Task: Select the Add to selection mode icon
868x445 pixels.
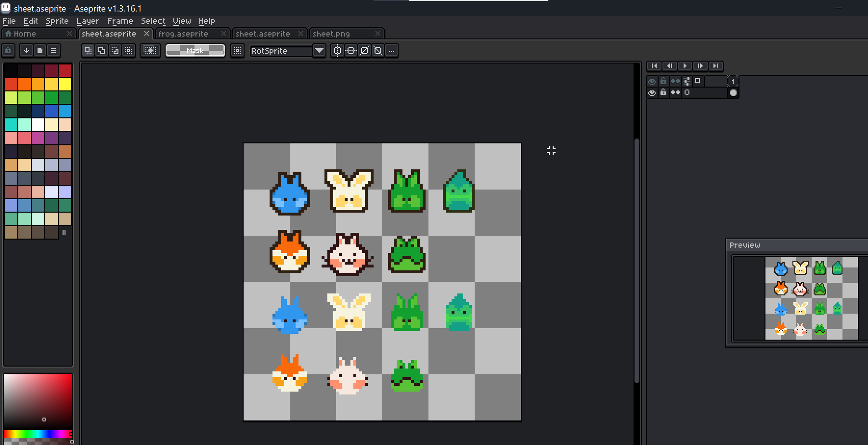Action: pos(101,51)
